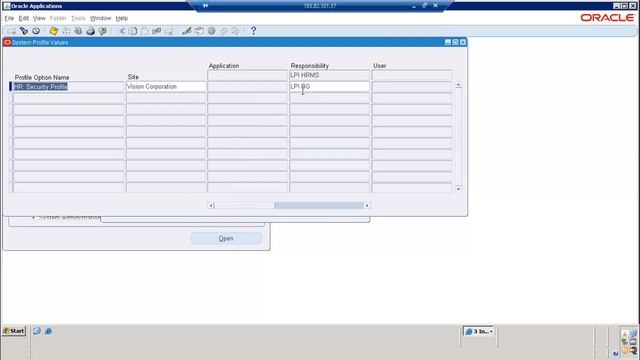Click the Responsibility column label
This screenshot has width=640, height=360.
pos(310,66)
